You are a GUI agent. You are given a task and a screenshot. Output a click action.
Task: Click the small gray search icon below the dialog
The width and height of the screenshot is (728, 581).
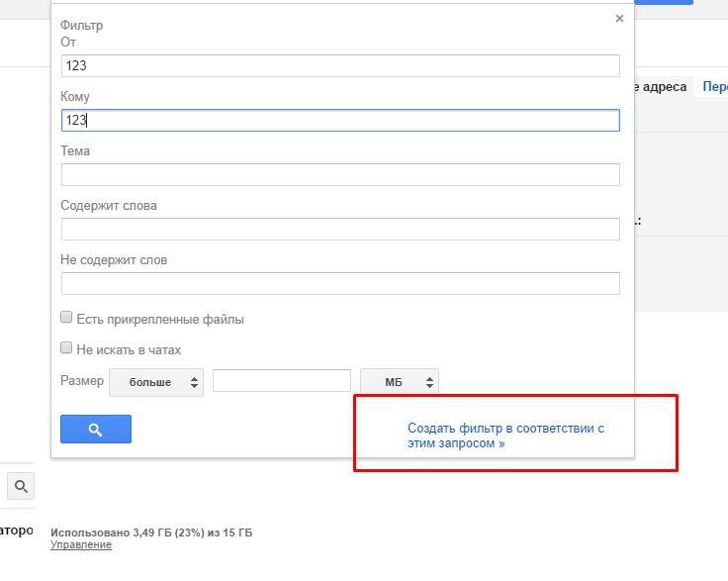pos(21,486)
